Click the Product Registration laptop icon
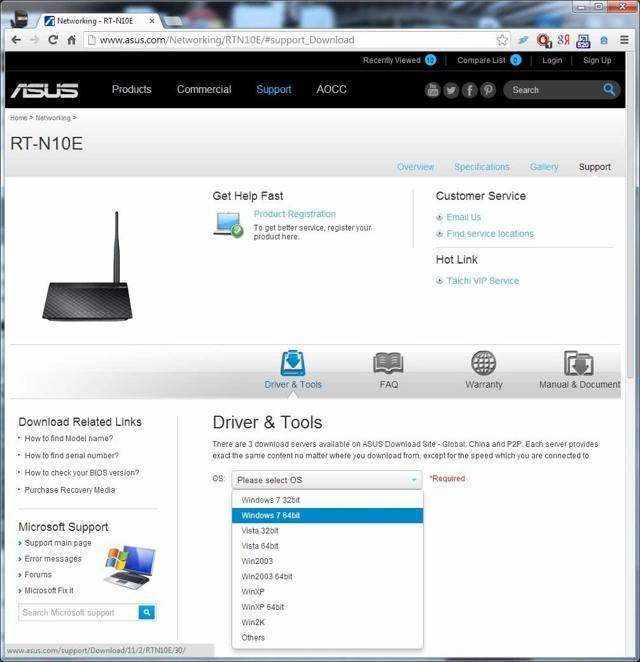 pyautogui.click(x=228, y=225)
